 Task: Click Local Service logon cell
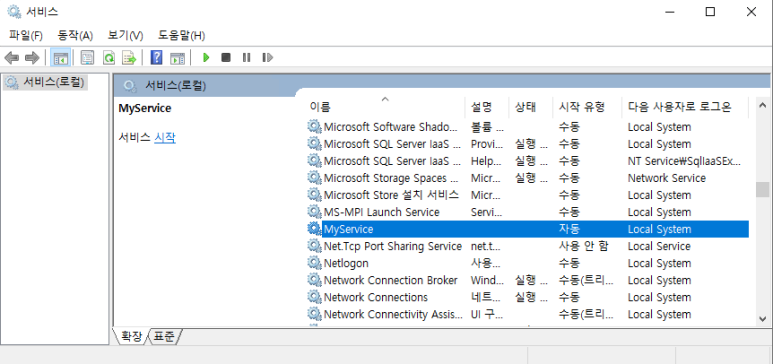659,246
